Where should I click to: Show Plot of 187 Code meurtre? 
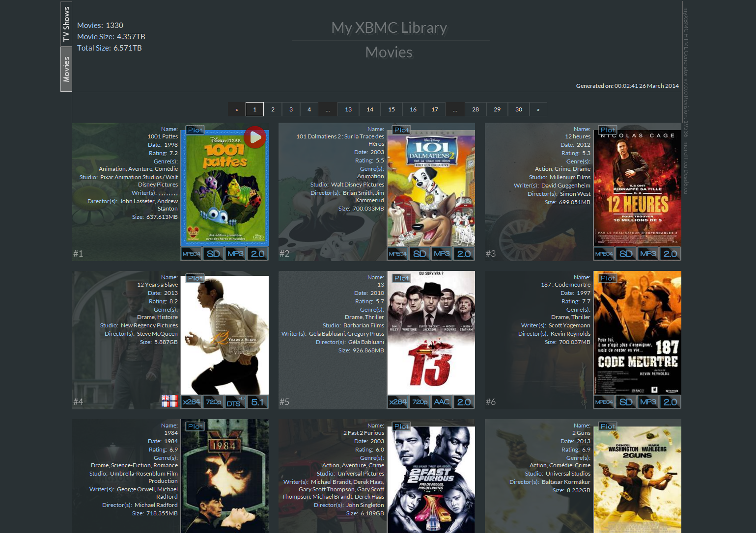pyautogui.click(x=608, y=278)
